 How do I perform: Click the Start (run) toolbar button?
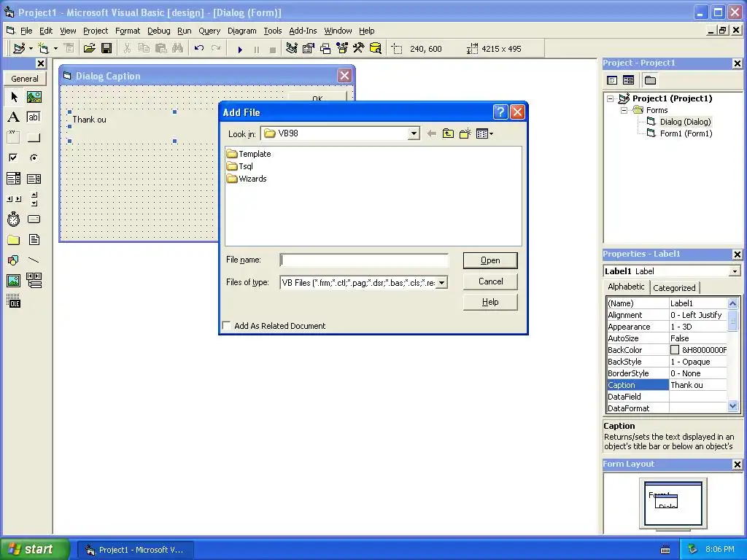(x=240, y=49)
